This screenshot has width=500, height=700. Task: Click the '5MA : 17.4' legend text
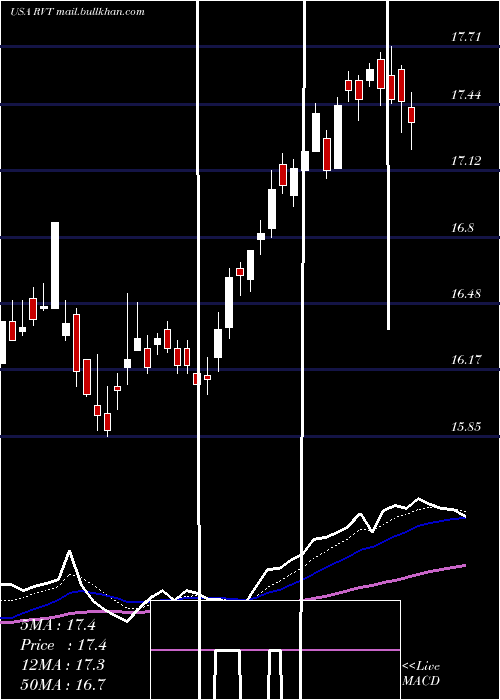coord(58,625)
